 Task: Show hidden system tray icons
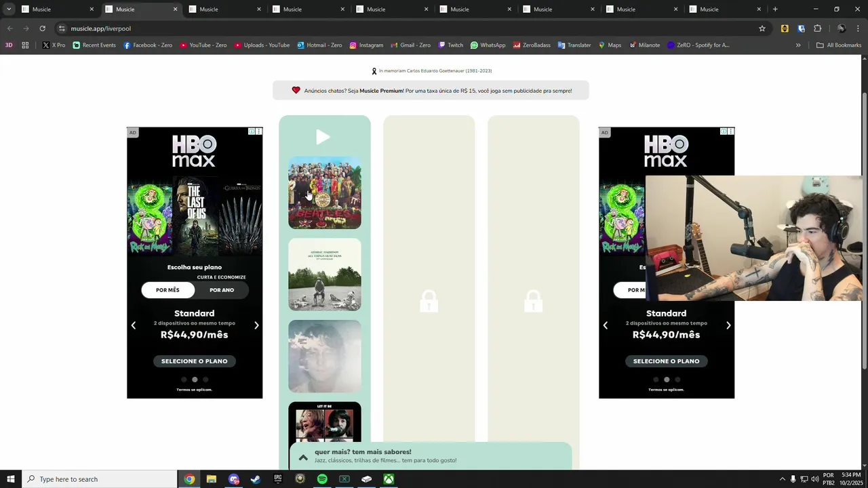click(782, 479)
